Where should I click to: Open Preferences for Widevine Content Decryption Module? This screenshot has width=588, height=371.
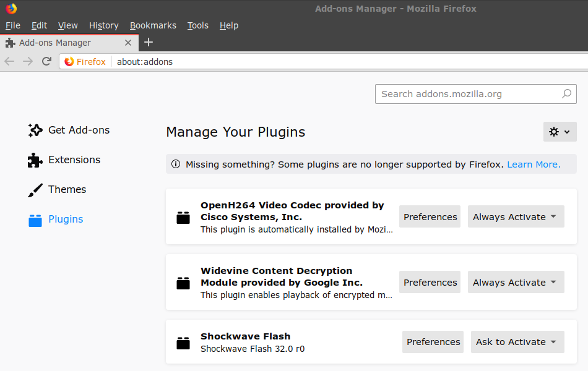430,282
